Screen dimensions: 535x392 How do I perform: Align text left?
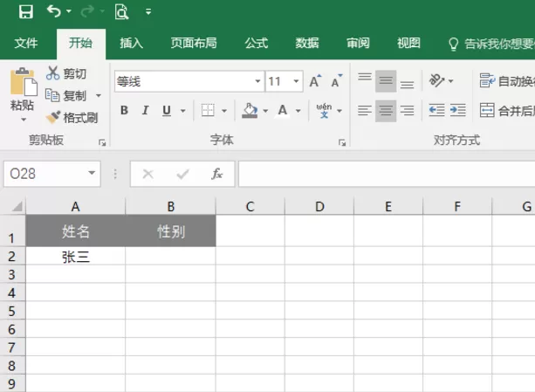(365, 110)
